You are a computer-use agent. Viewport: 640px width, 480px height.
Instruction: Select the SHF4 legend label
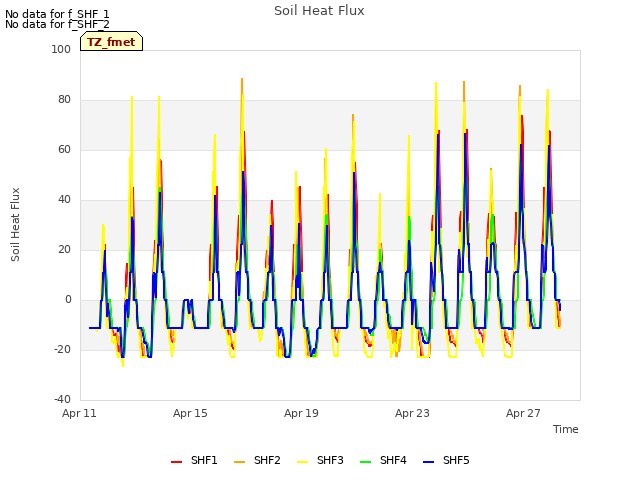[x=393, y=460]
